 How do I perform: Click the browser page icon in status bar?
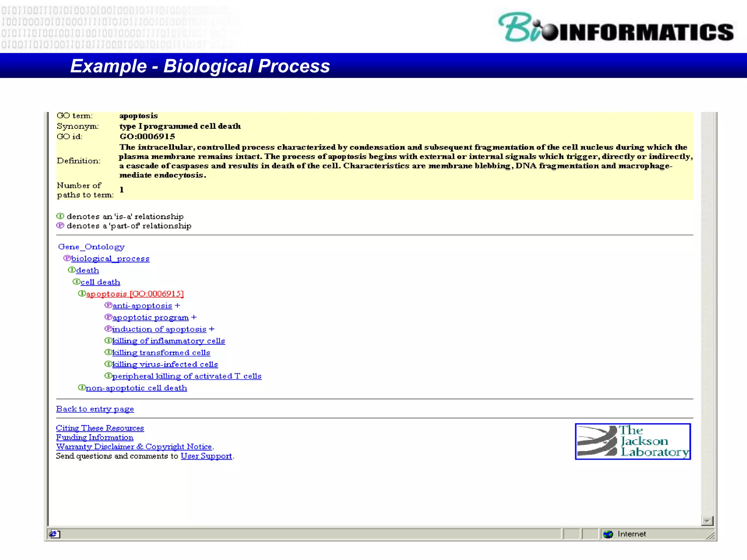[x=55, y=534]
